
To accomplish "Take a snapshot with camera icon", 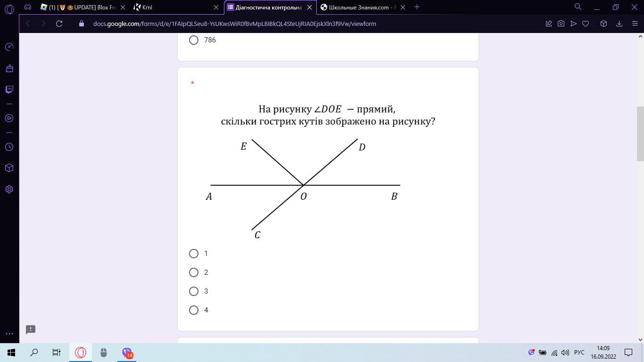I will (x=561, y=24).
